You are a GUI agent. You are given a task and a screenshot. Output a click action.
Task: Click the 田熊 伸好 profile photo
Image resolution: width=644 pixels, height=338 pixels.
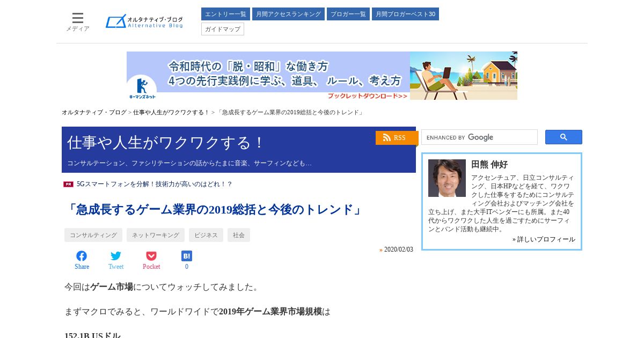coord(447,178)
